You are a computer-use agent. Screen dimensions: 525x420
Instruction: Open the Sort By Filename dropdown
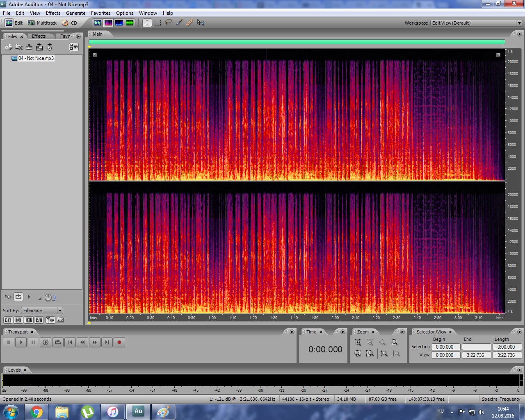pyautogui.click(x=60, y=310)
